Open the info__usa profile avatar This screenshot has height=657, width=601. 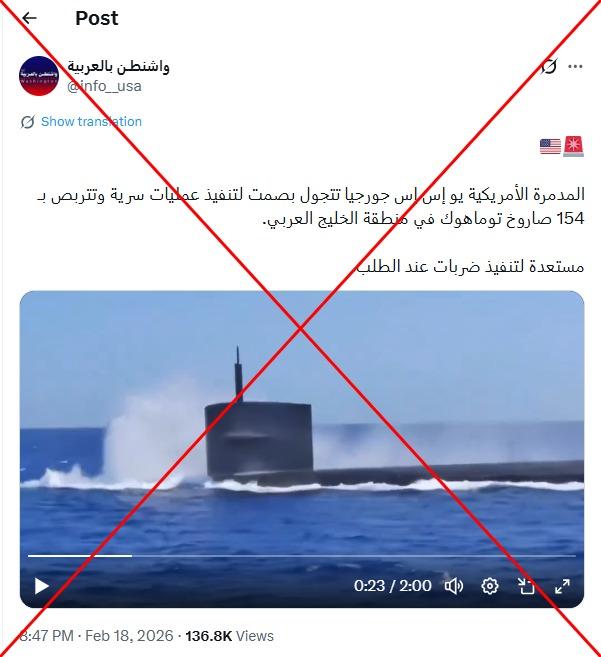click(39, 76)
